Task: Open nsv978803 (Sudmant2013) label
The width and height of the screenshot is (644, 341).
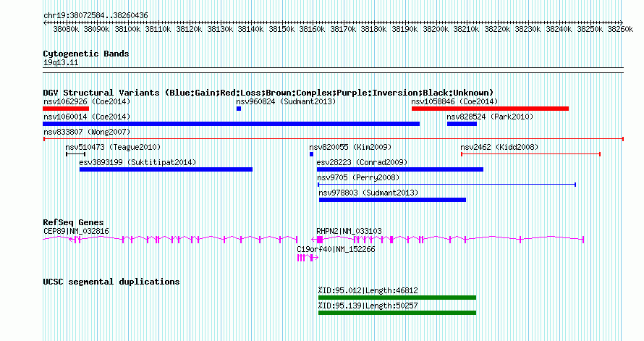Action: [368, 193]
